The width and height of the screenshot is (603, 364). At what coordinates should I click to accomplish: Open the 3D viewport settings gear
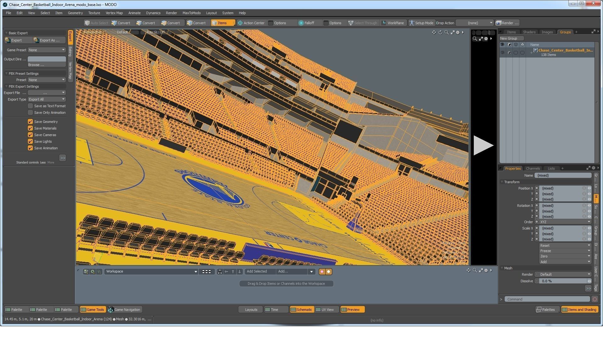point(458,32)
